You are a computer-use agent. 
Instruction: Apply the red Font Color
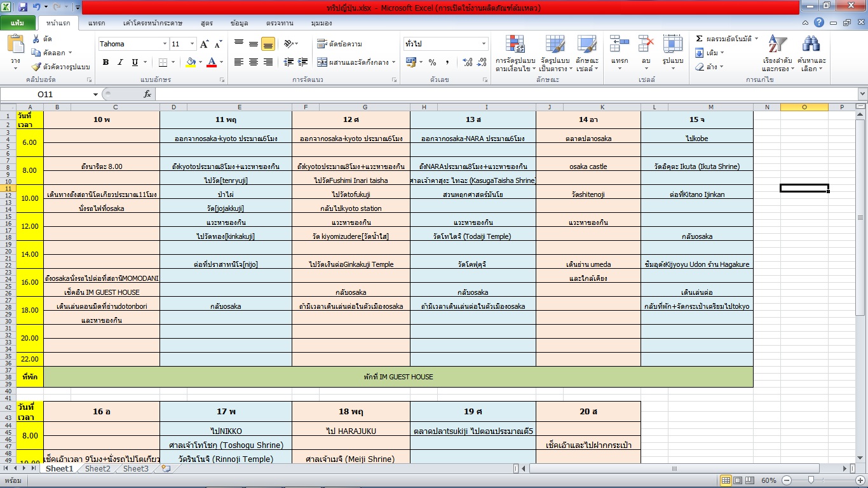click(211, 62)
